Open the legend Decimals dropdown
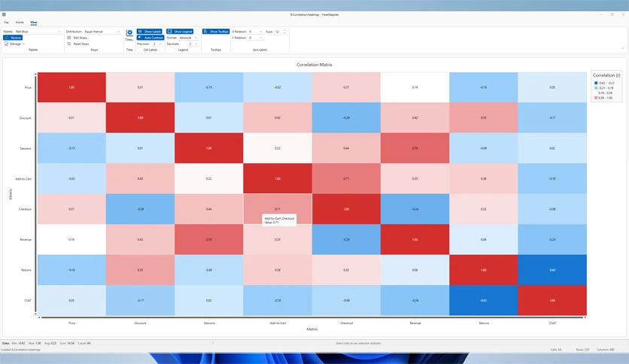The image size is (629, 364). pyautogui.click(x=193, y=44)
